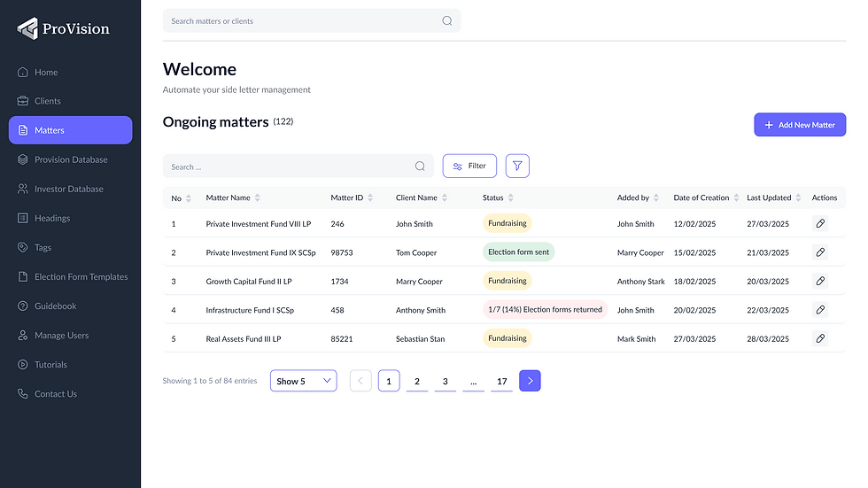Edit Infrastructure Fund I SCSp row

[x=820, y=310]
